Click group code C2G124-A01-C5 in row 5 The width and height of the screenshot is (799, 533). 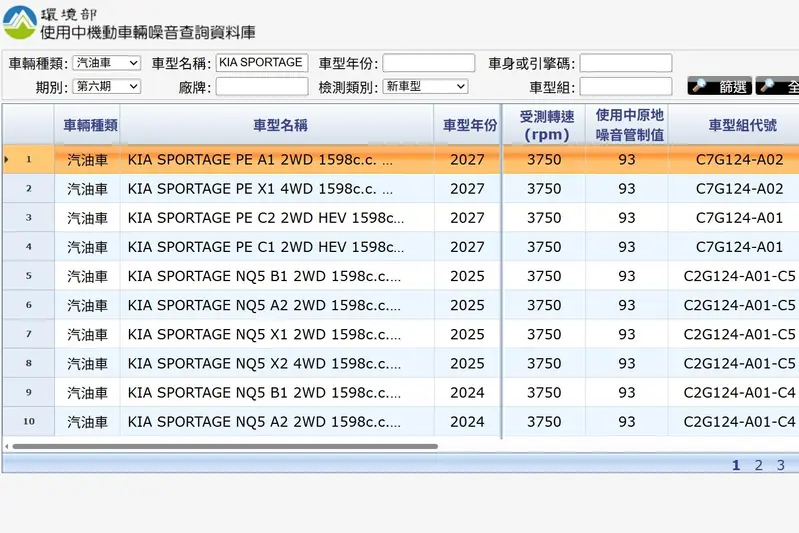pyautogui.click(x=739, y=276)
